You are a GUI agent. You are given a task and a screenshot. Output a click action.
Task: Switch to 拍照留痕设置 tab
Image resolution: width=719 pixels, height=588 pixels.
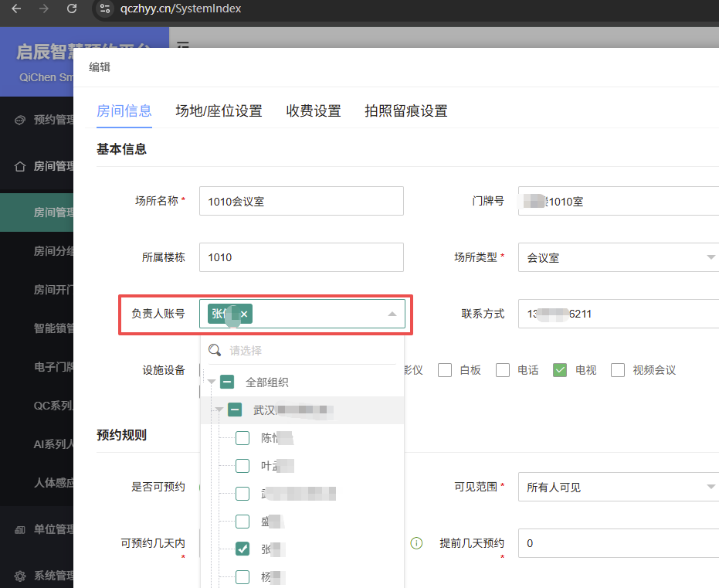pyautogui.click(x=406, y=111)
